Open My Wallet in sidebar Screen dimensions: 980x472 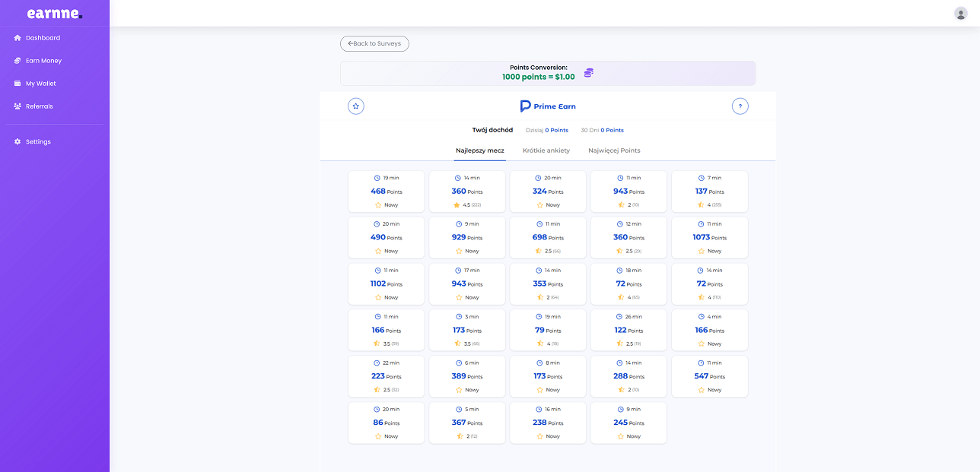(x=55, y=84)
